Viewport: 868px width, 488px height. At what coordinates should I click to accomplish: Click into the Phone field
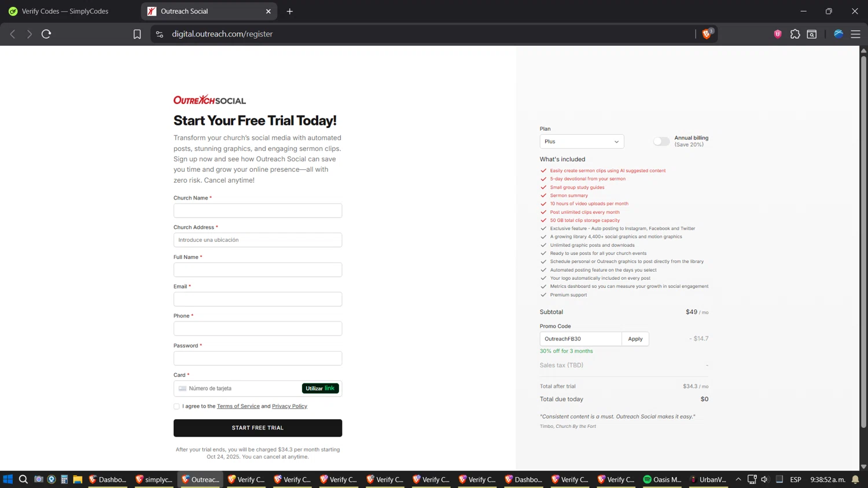[258, 328]
